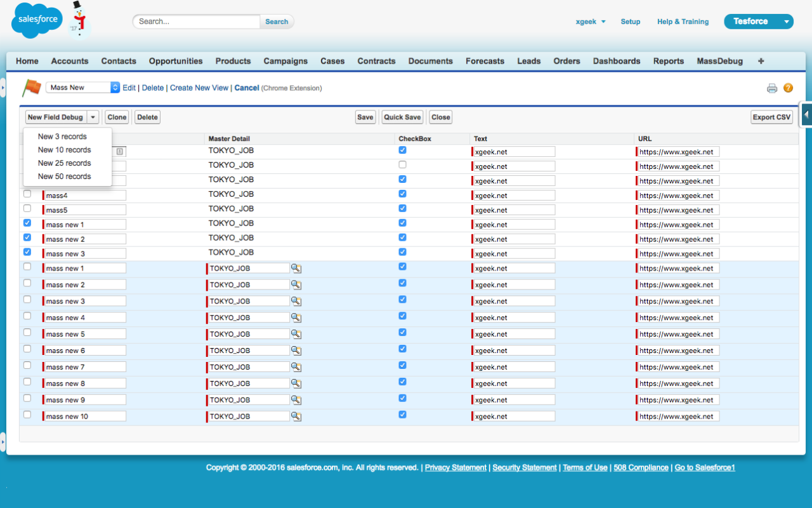
Task: Click the Save button
Action: 365,117
